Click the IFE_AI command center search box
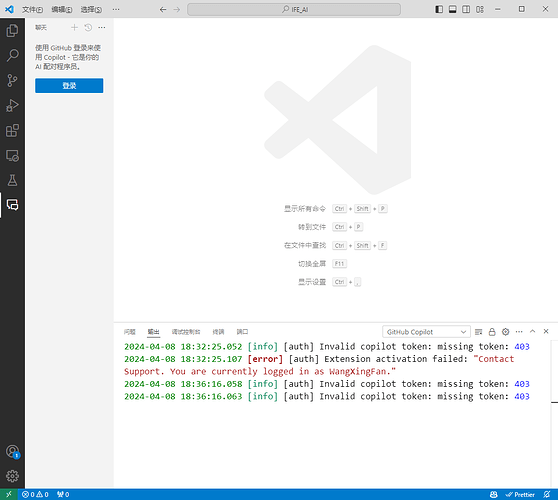Screen dimensions: 558x500 coord(294,10)
